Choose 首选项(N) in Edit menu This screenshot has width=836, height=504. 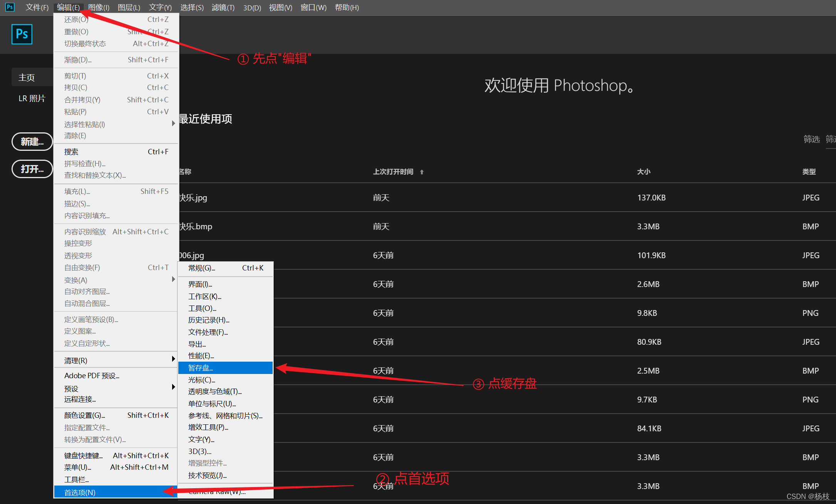coord(116,492)
